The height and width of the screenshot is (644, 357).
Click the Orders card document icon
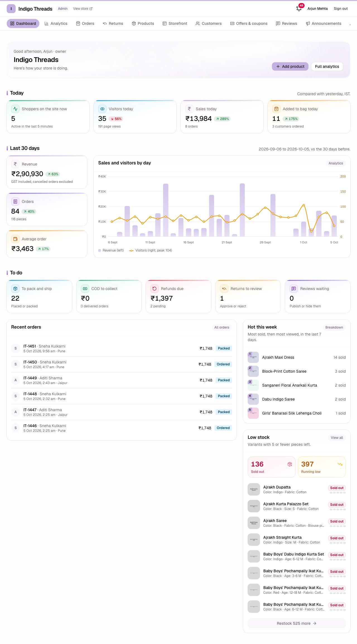pos(15,202)
